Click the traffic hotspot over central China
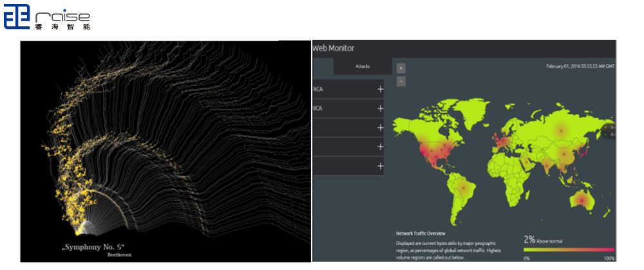Screen dimensions: 644x270 point(564,154)
